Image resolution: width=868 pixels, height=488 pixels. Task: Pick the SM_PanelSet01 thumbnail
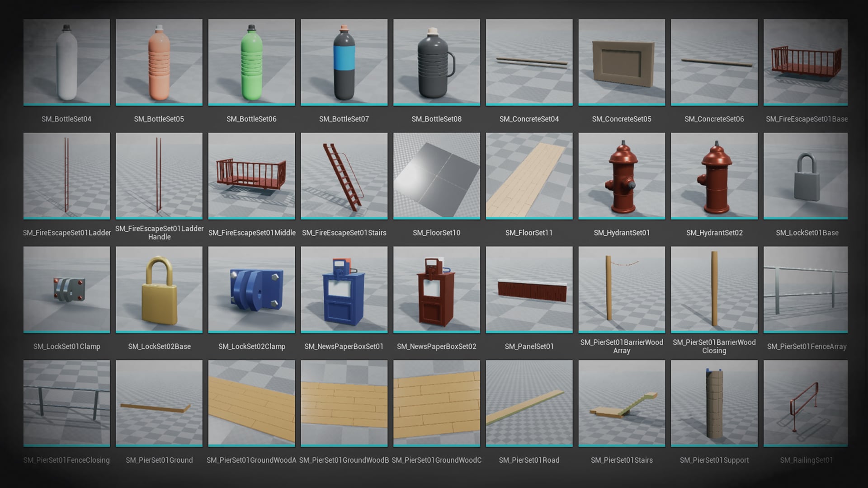529,290
